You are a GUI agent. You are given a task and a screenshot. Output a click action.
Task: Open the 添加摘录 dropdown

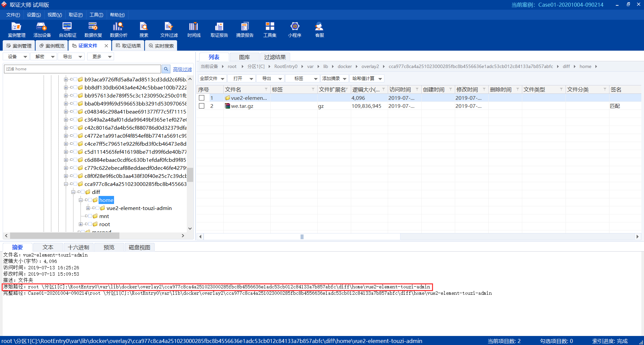pos(334,78)
